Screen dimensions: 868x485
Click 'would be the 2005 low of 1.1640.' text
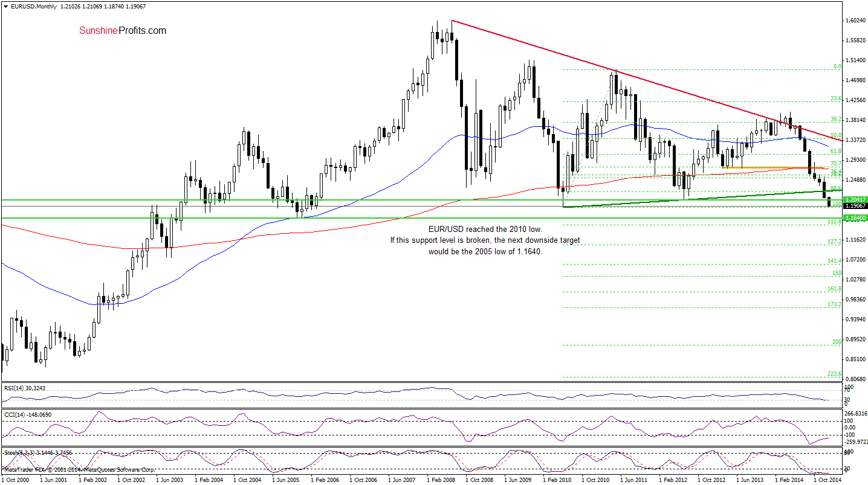click(485, 252)
